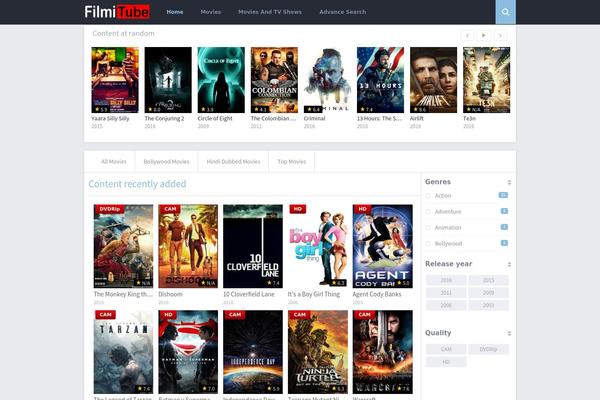Select the Bollywood genre radio button
Image resolution: width=600 pixels, height=400 pixels.
[428, 244]
